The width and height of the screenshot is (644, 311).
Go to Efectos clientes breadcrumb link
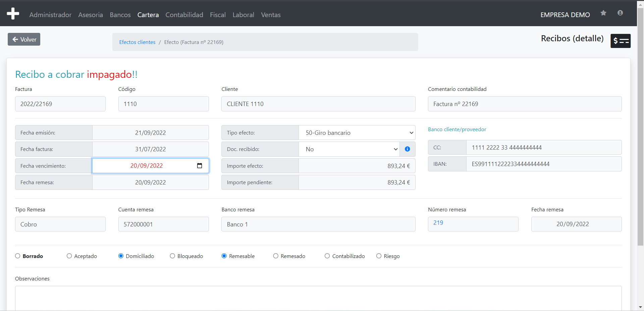coord(137,42)
